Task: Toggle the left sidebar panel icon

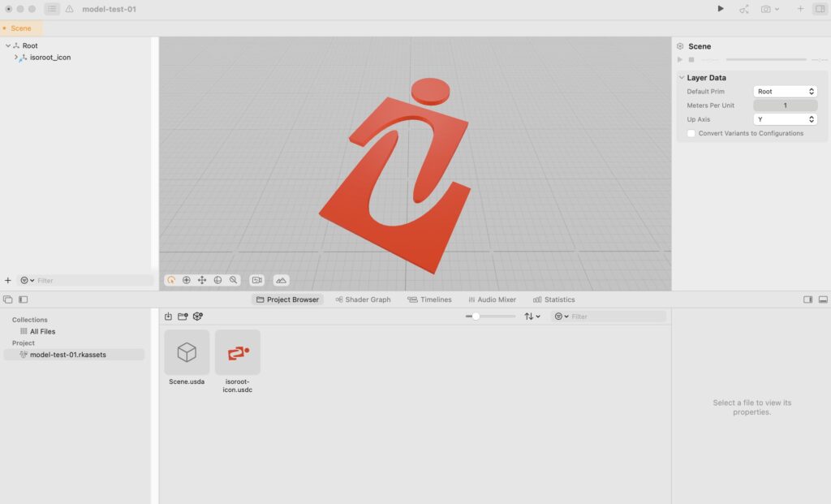Action: (24, 299)
